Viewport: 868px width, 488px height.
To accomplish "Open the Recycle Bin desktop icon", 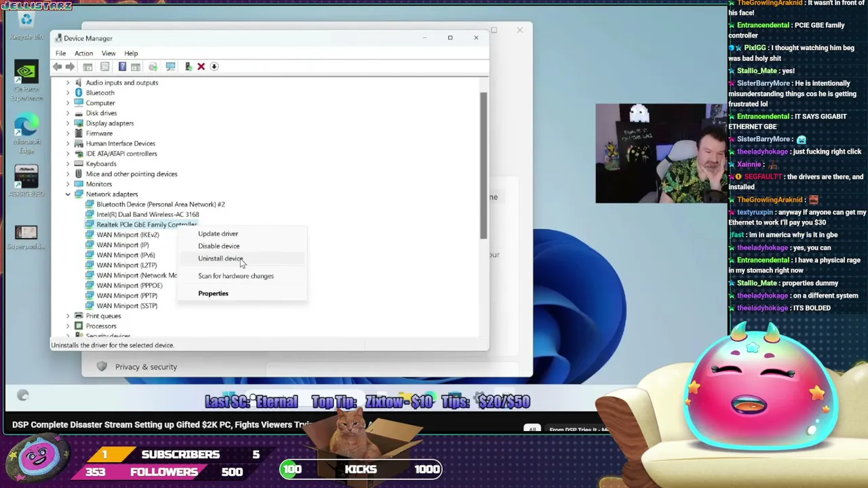I will (x=26, y=25).
